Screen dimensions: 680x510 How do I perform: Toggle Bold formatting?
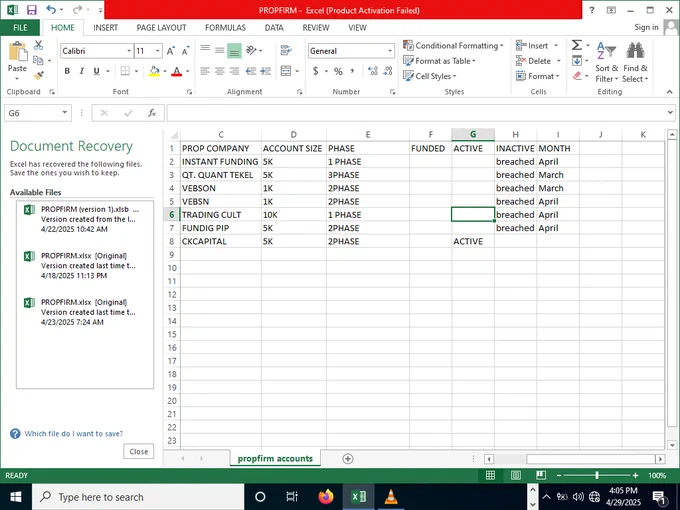[67, 71]
